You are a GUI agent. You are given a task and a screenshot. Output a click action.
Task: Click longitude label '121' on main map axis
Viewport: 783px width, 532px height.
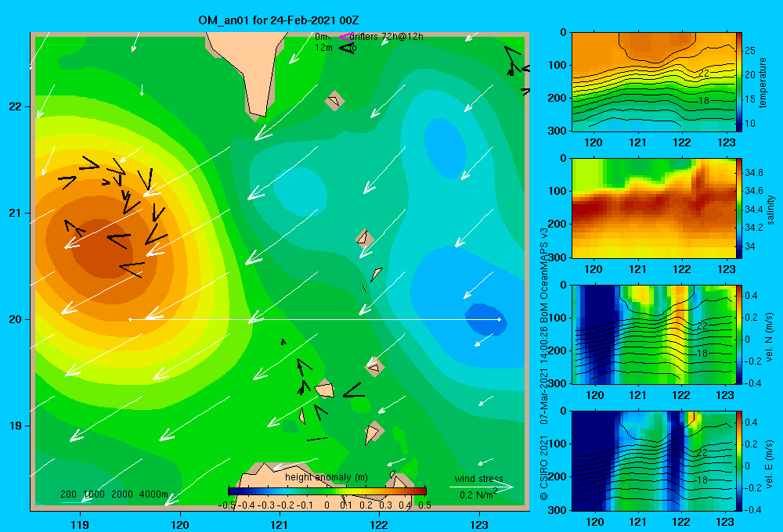(280, 524)
